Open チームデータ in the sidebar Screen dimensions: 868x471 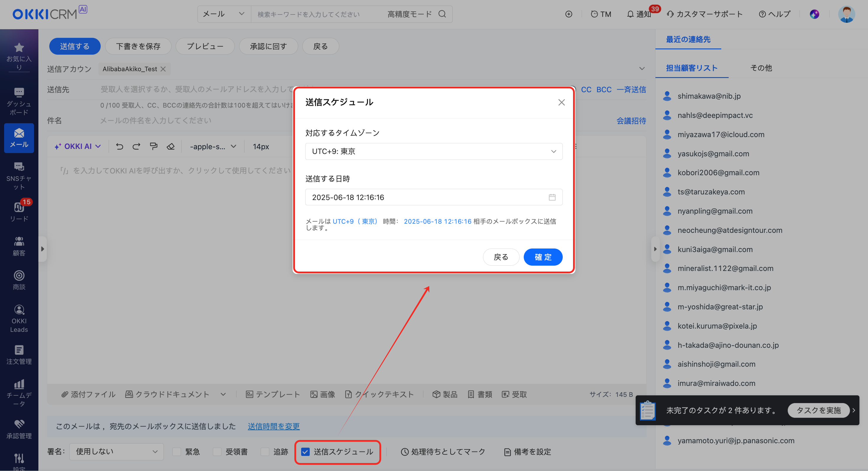pos(19,393)
